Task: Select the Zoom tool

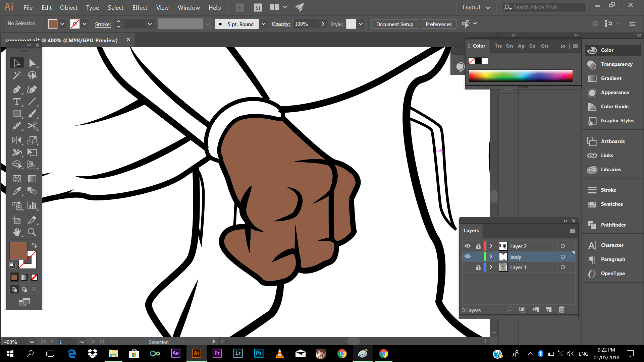Action: point(32,232)
